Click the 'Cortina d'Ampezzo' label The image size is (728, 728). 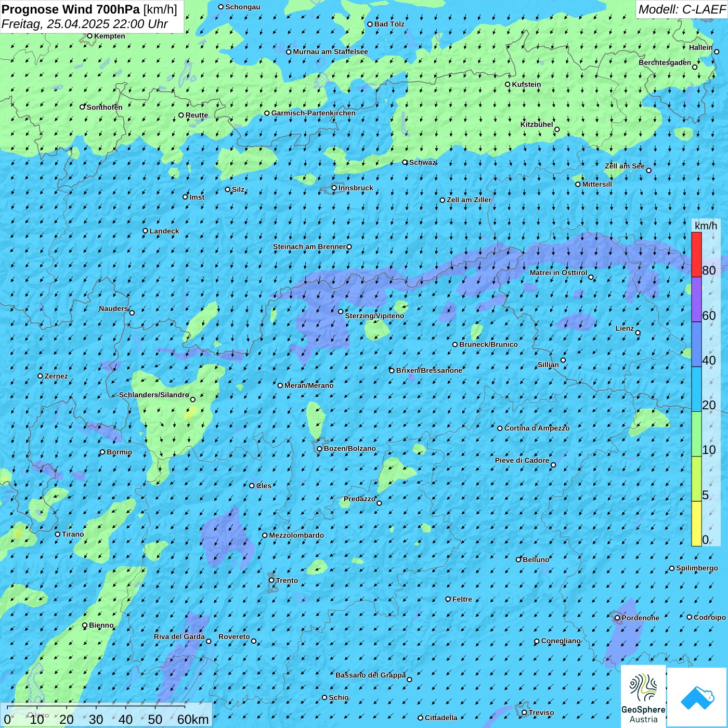coord(537,428)
